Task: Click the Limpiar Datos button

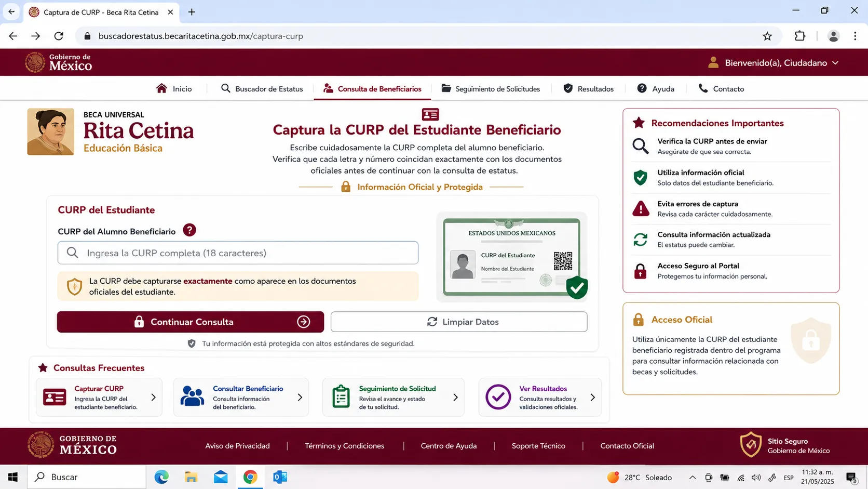Action: point(459,322)
